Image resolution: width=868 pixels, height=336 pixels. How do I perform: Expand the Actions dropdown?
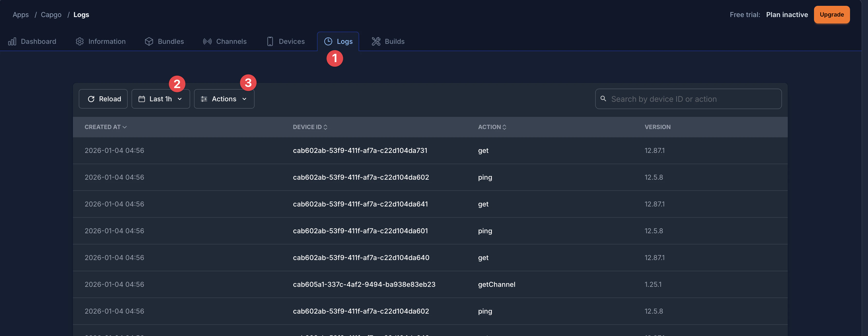tap(224, 99)
